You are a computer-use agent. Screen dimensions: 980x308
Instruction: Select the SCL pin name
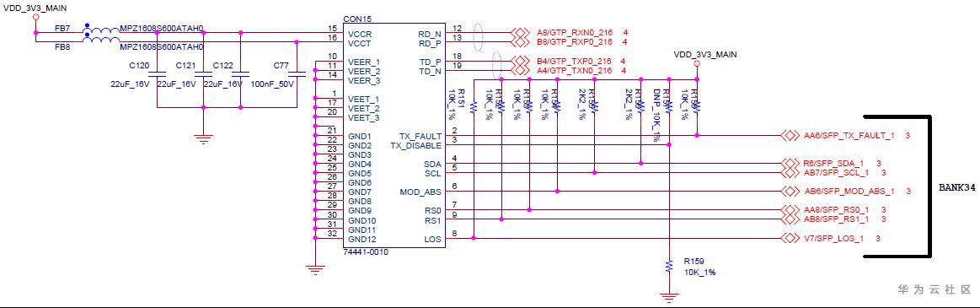click(433, 173)
